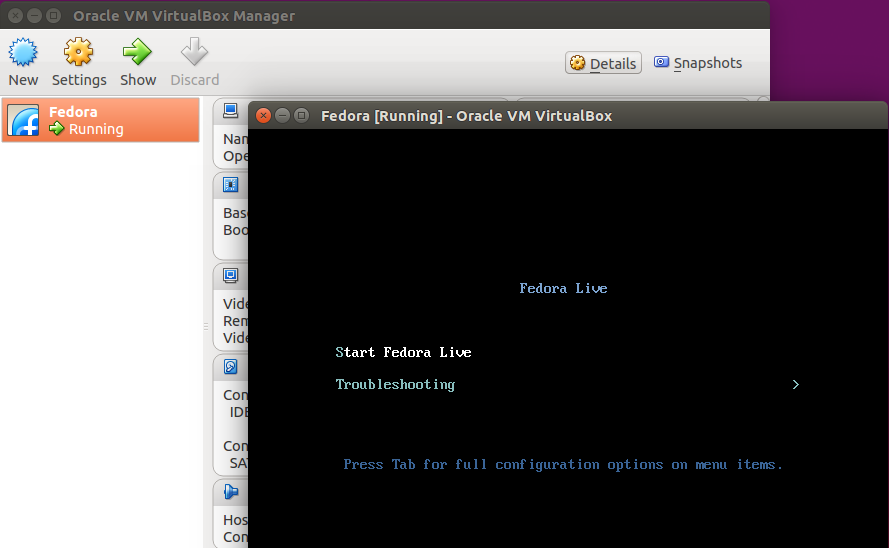Click the Storage section disk icon
The image size is (889, 548).
coord(230,367)
